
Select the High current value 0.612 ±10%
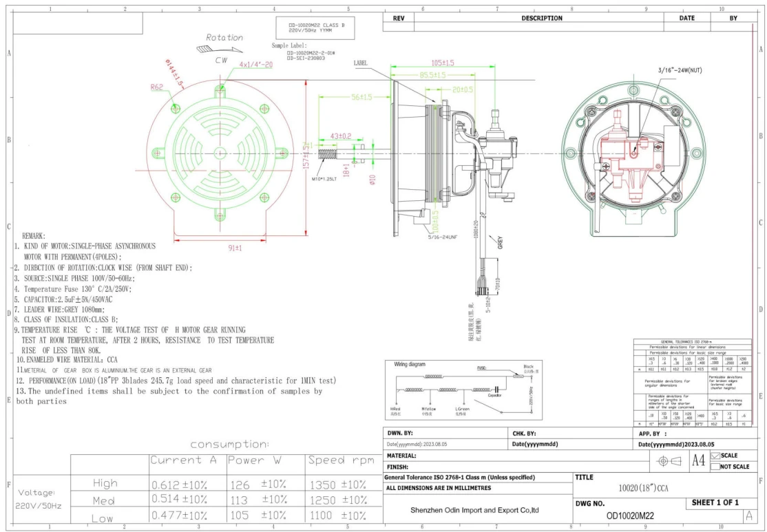179,485
